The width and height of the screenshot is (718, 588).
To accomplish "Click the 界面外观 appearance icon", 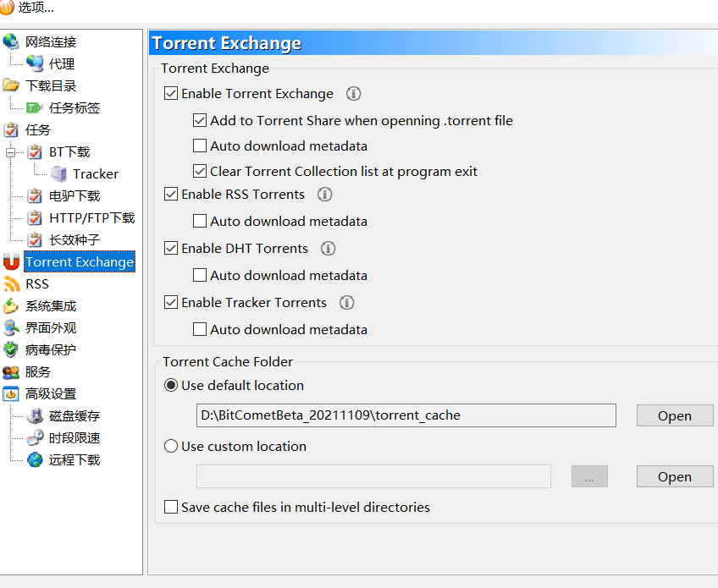I will click(11, 327).
